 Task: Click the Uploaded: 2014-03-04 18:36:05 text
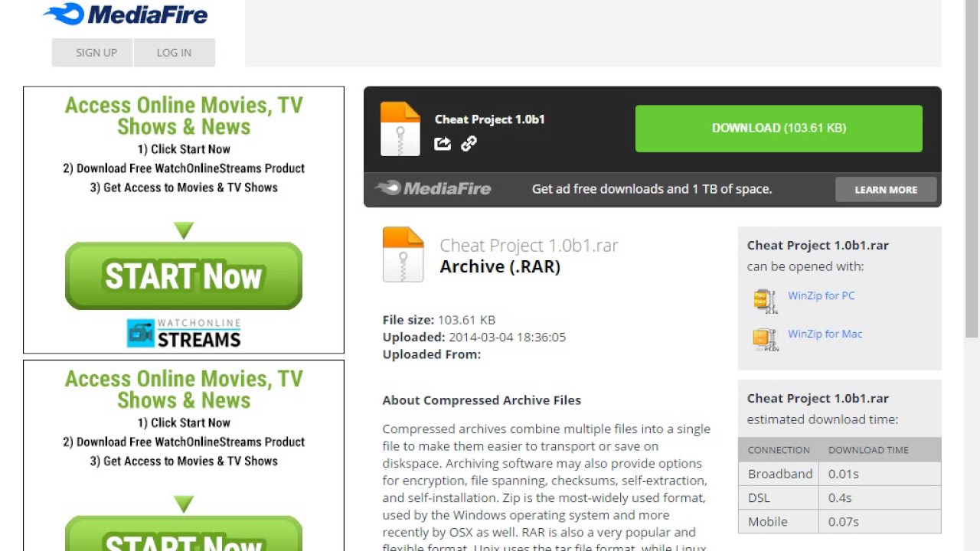pyautogui.click(x=474, y=337)
